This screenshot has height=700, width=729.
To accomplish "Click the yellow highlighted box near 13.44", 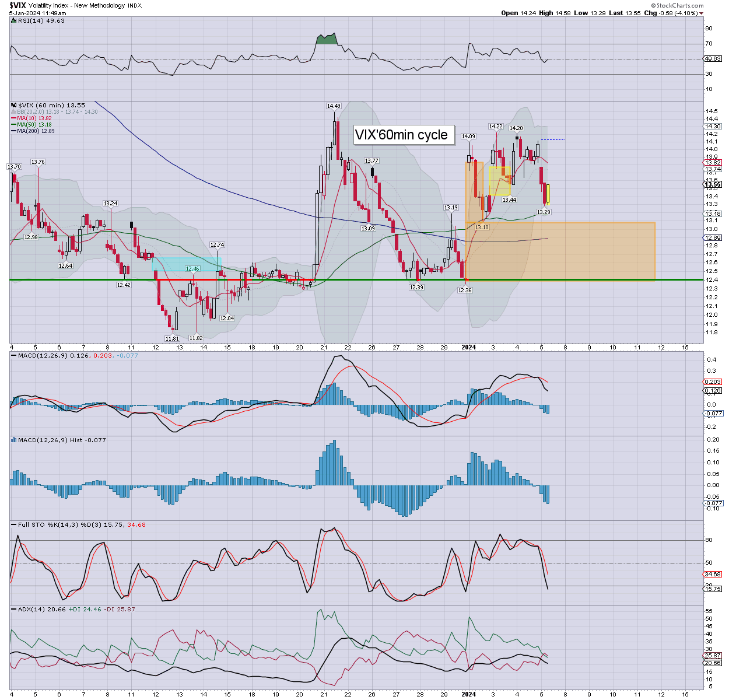I will pos(499,181).
